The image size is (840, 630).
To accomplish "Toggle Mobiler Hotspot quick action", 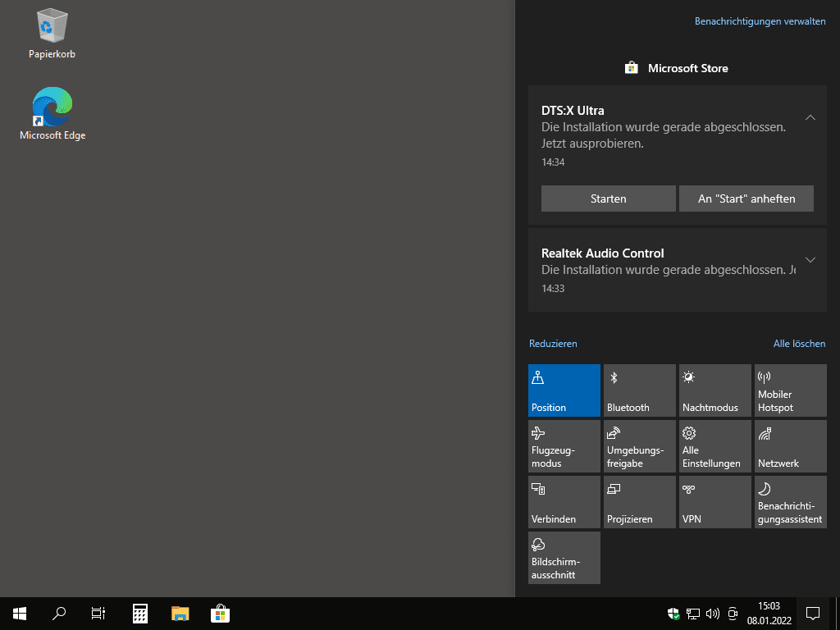I will (791, 390).
